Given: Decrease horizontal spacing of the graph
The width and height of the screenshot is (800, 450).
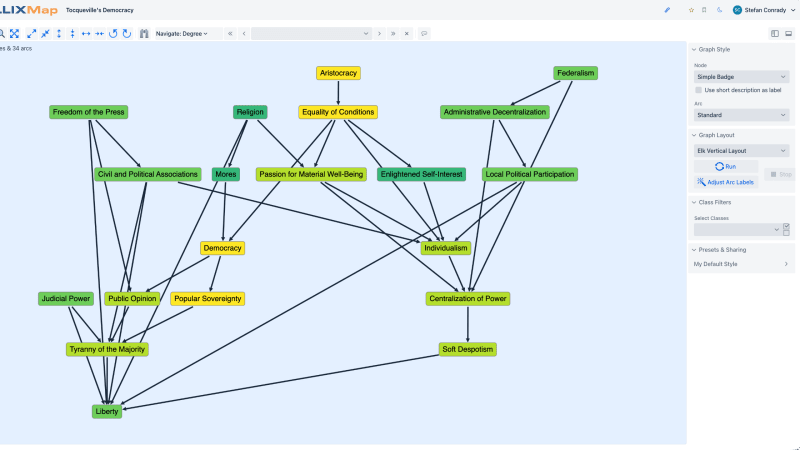Looking at the screenshot, I should pos(99,34).
